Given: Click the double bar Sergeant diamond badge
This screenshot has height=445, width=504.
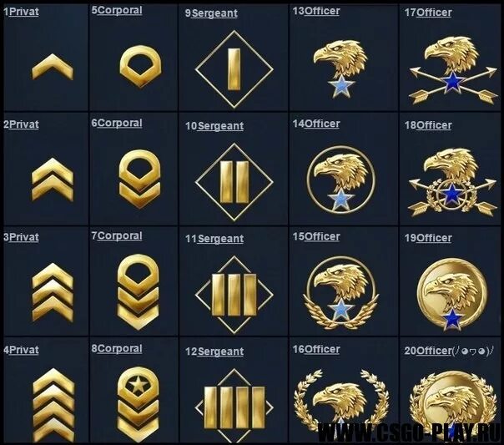Looking at the screenshot, I should [x=234, y=182].
